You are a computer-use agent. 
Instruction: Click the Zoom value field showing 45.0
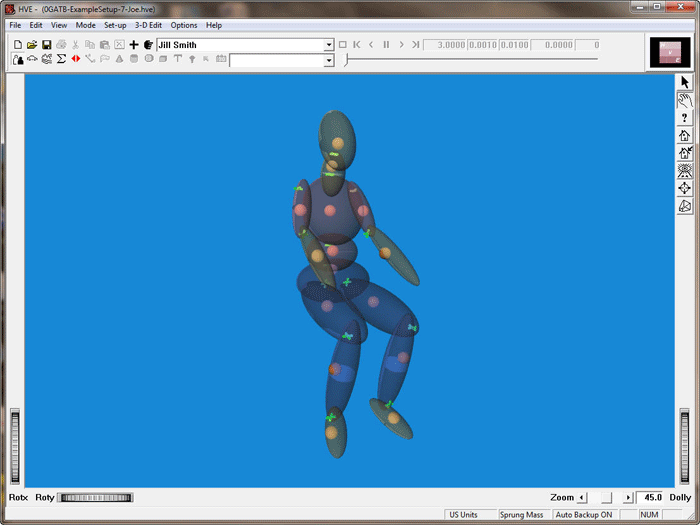pos(650,497)
